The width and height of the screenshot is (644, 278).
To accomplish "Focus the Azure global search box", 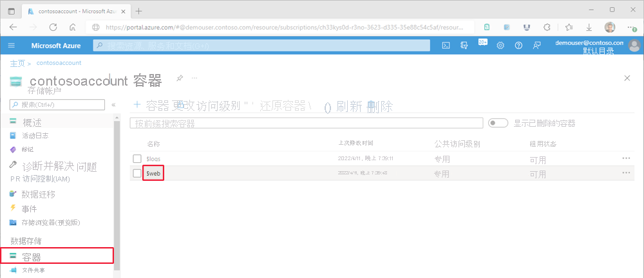I will [261, 46].
